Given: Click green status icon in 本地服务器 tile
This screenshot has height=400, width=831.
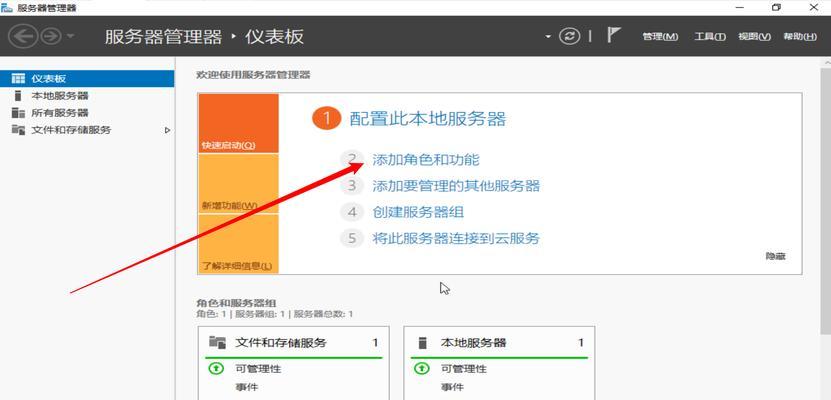Looking at the screenshot, I should click(x=422, y=368).
